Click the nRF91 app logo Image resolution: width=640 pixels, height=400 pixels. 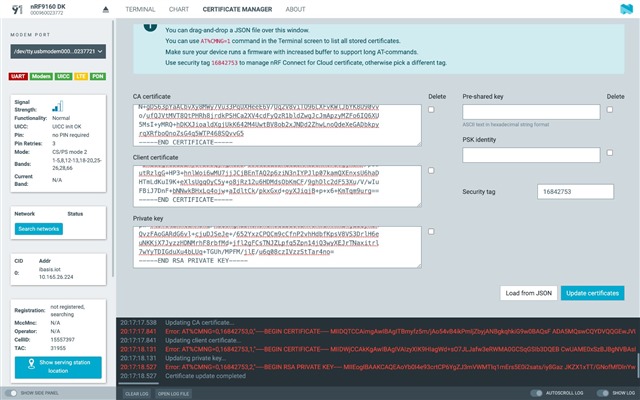[17, 12]
